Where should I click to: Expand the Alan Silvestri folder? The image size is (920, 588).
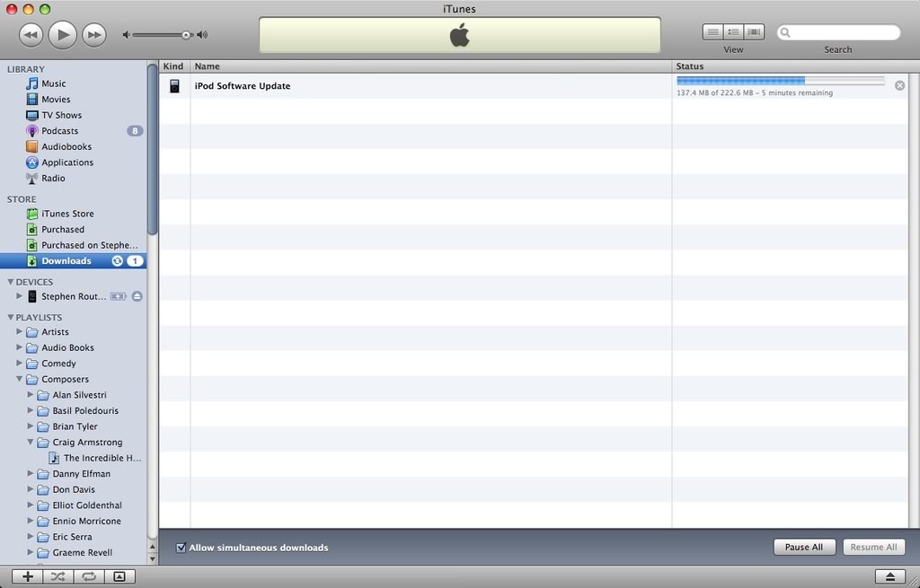[31, 395]
